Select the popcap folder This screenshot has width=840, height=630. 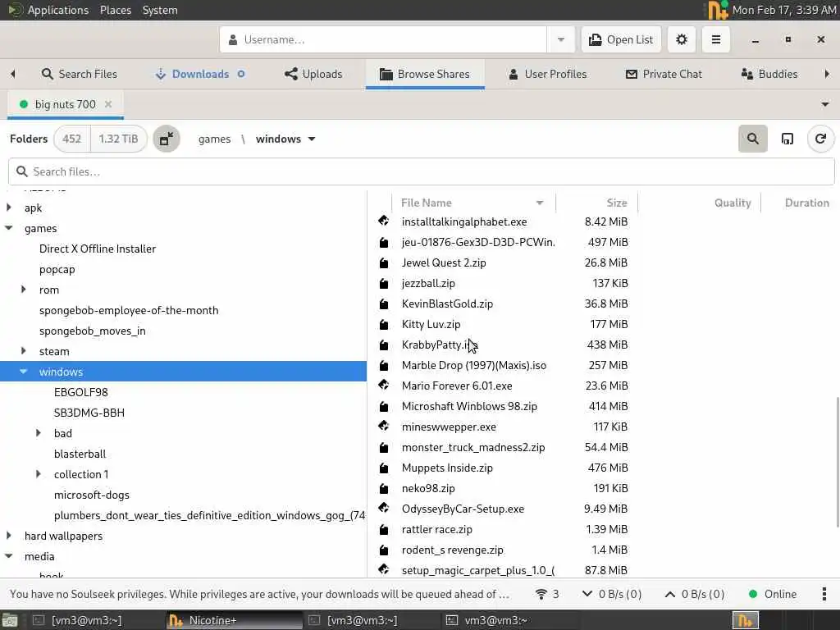tap(57, 269)
